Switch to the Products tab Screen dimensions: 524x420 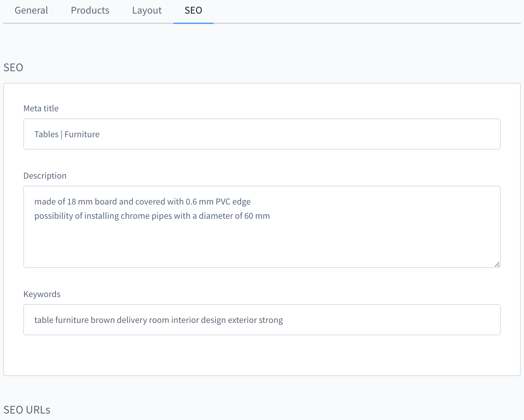(x=90, y=10)
